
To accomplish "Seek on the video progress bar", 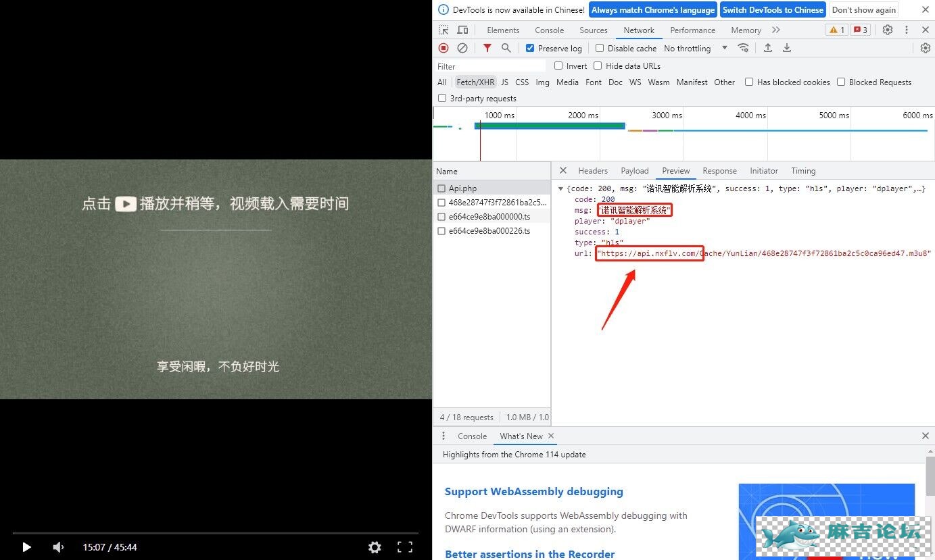I will point(216,533).
